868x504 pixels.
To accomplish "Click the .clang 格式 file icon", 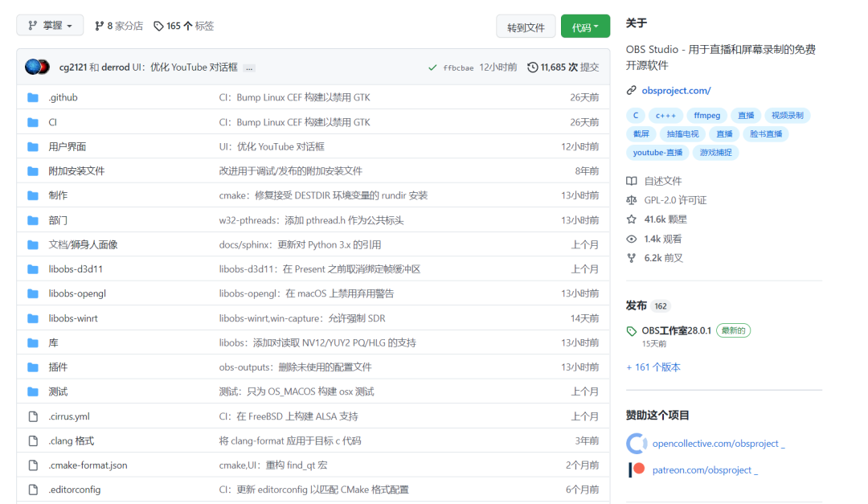I will click(x=33, y=440).
